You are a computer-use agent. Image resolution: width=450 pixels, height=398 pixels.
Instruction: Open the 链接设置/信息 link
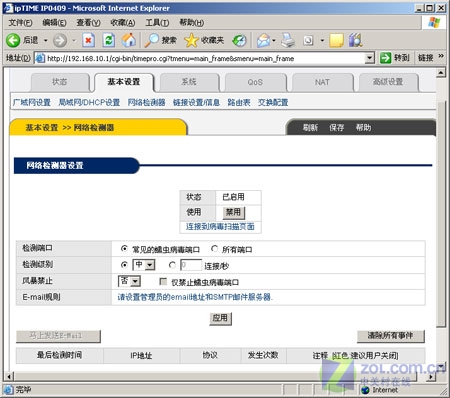(x=196, y=102)
